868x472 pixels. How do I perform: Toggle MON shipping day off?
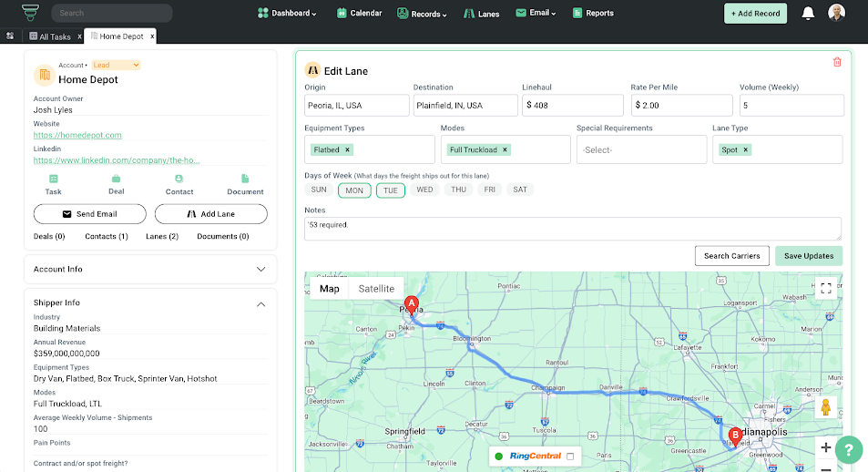pos(354,190)
